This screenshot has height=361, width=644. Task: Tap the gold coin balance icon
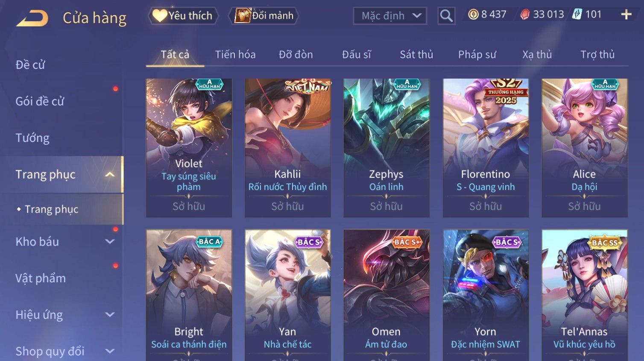click(473, 15)
